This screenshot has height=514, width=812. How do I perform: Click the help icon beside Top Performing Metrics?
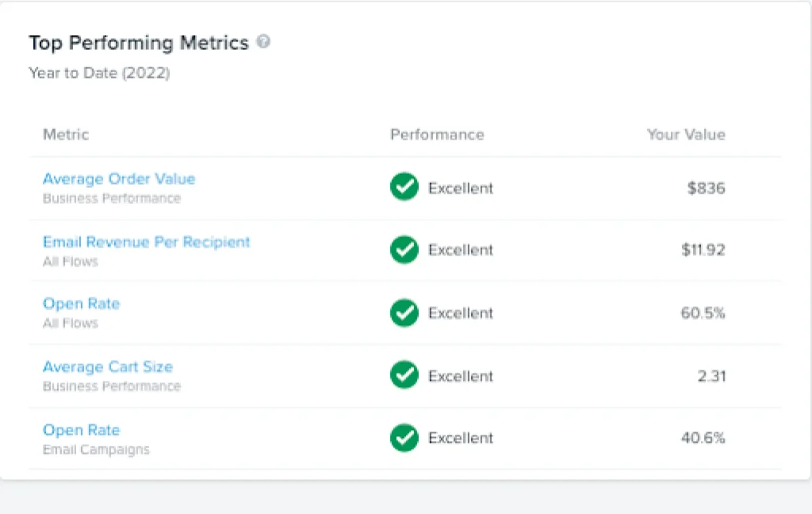[x=263, y=42]
